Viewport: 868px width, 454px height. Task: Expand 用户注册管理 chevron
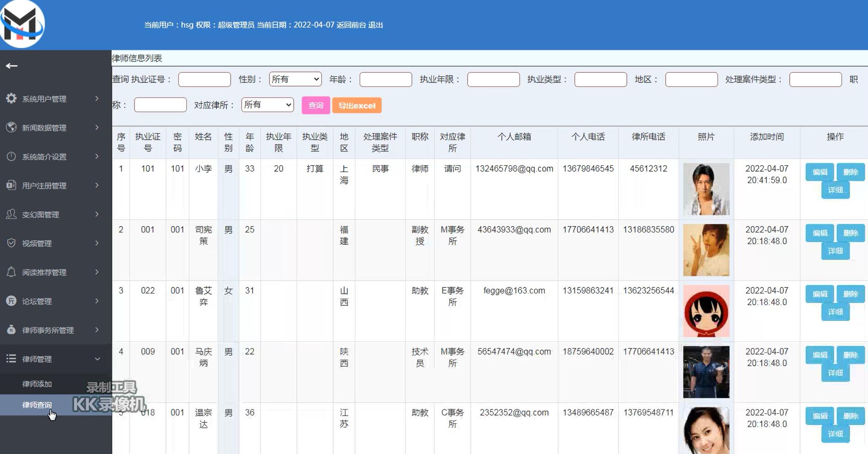pyautogui.click(x=97, y=185)
